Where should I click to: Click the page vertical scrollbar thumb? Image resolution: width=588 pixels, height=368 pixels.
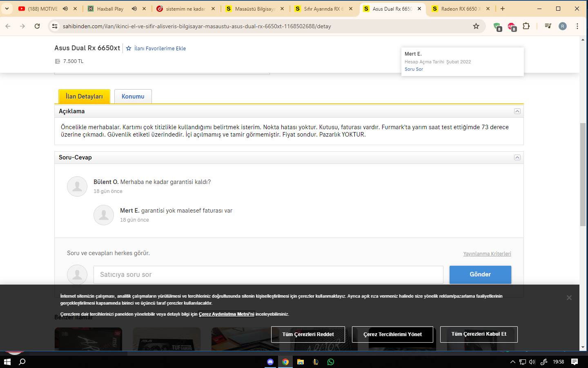(583, 175)
